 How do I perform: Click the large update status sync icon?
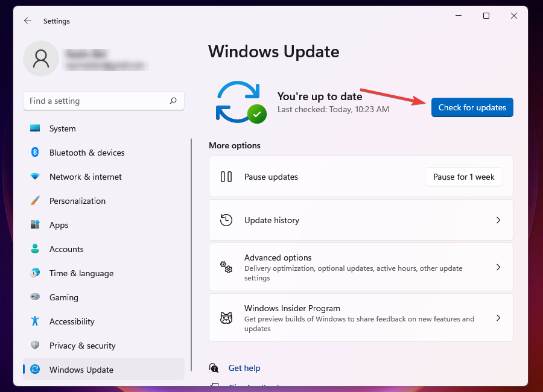pyautogui.click(x=241, y=102)
